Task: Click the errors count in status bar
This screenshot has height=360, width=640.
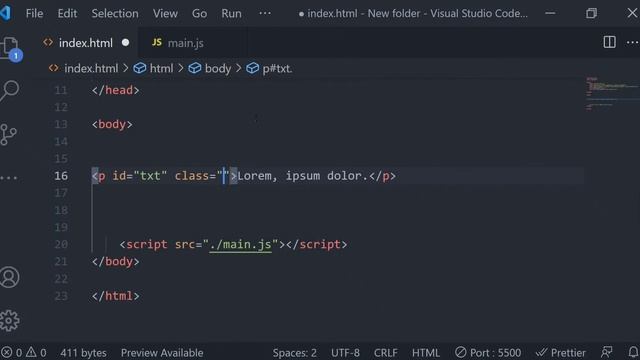Action: tap(11, 353)
